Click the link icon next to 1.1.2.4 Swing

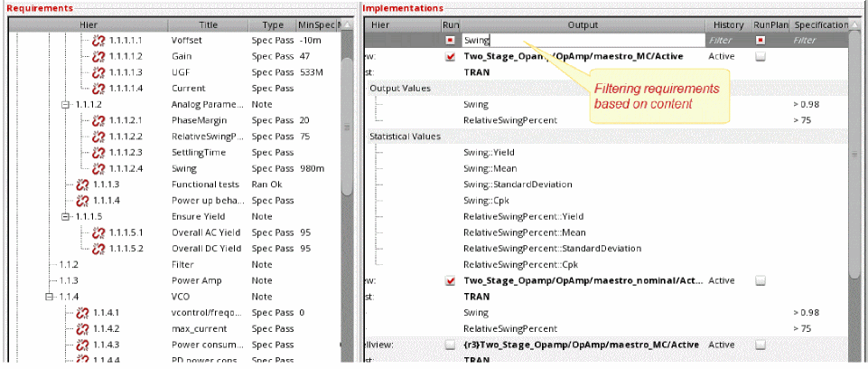pyautogui.click(x=98, y=168)
